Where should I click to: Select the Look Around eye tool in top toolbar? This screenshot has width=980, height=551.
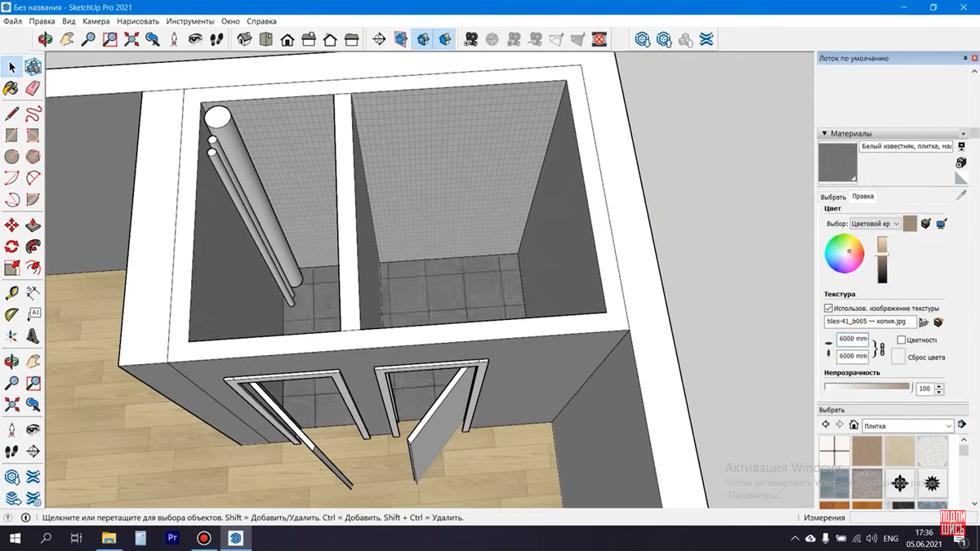195,39
